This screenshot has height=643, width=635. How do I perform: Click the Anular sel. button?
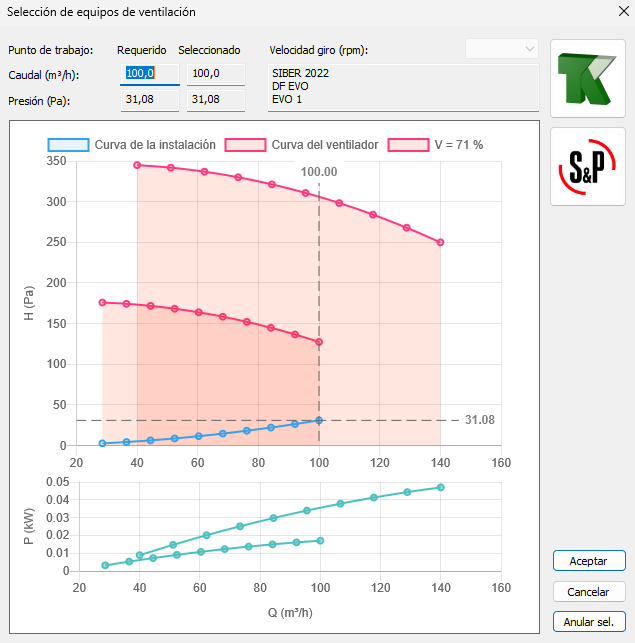588,622
